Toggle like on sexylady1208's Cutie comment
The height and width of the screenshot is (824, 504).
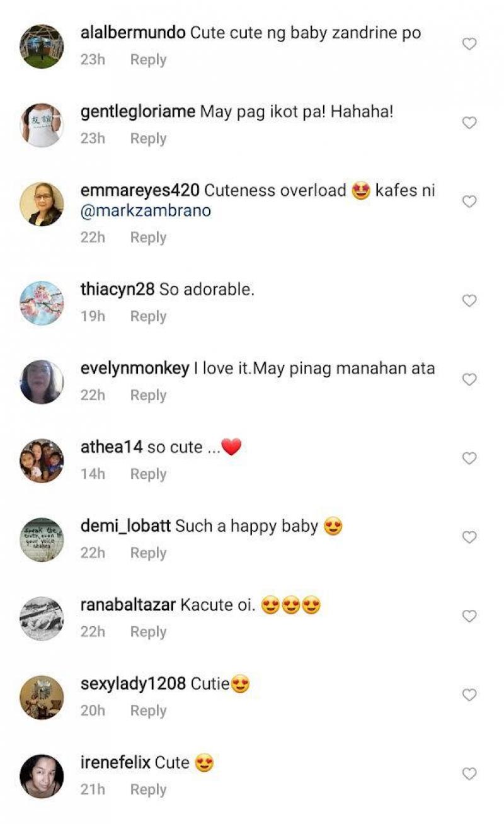469,695
